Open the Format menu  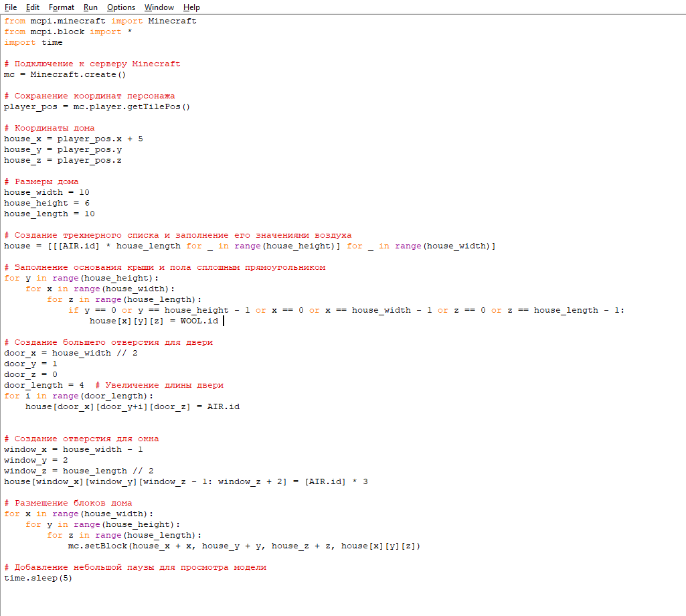62,7
